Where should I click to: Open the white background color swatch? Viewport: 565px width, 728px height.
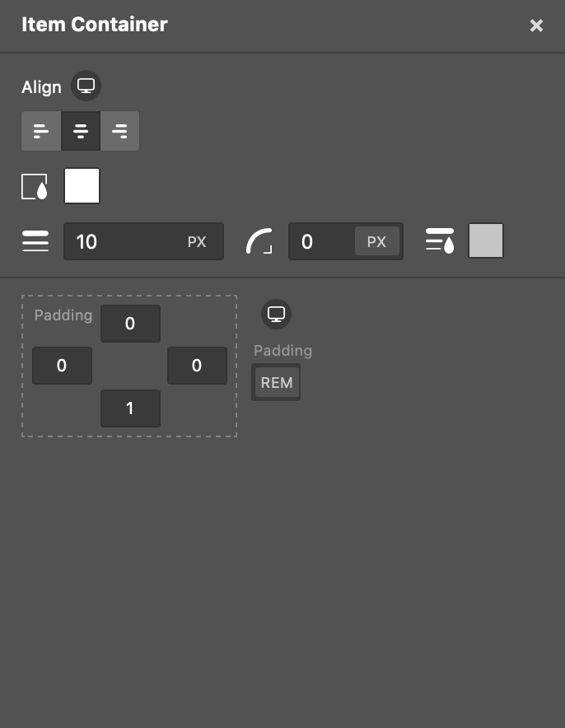coord(82,186)
